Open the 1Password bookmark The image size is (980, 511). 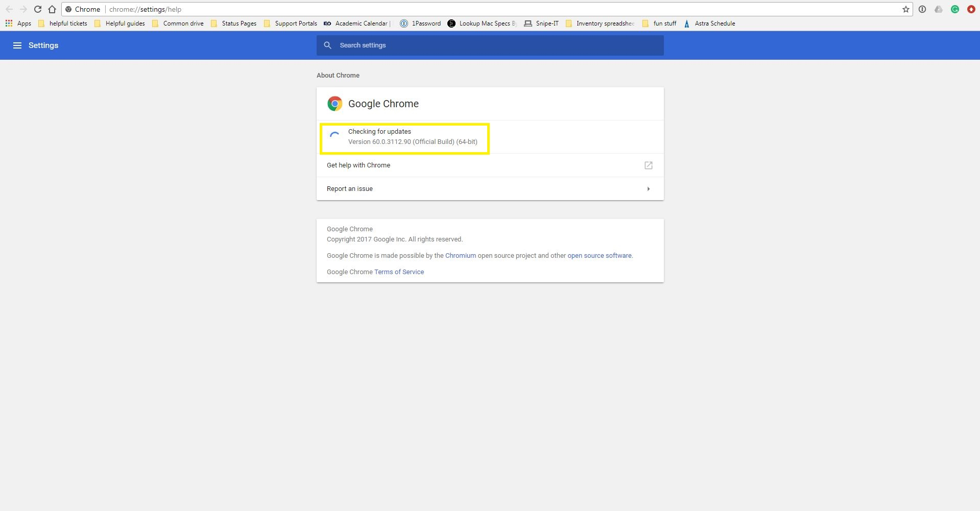tap(420, 23)
